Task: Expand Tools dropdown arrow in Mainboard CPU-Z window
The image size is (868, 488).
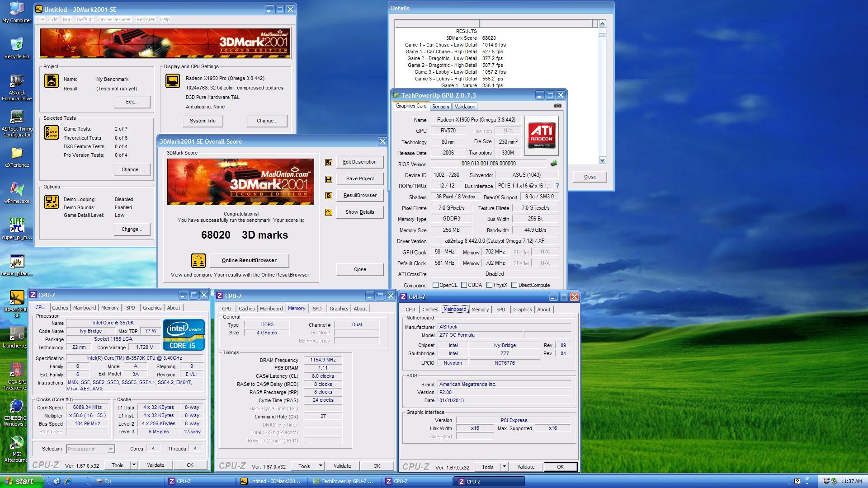Action: click(504, 467)
